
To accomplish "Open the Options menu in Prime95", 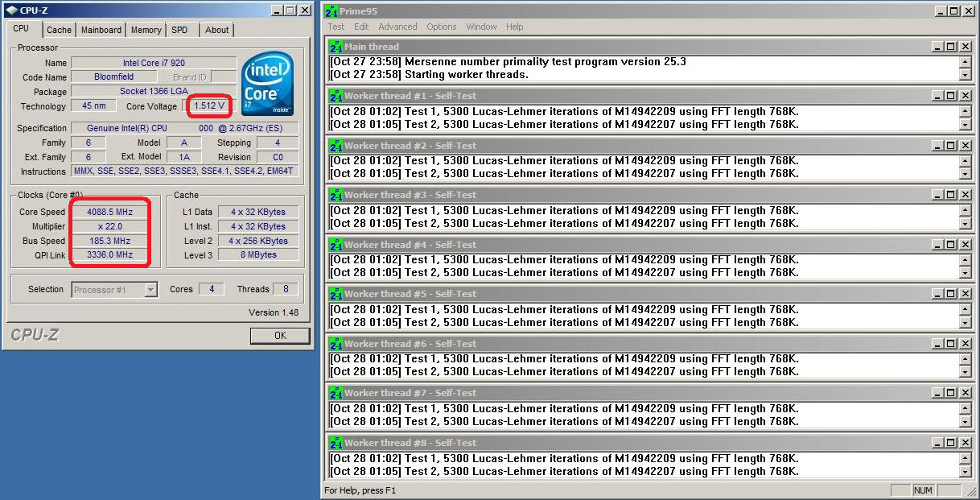I will (442, 27).
